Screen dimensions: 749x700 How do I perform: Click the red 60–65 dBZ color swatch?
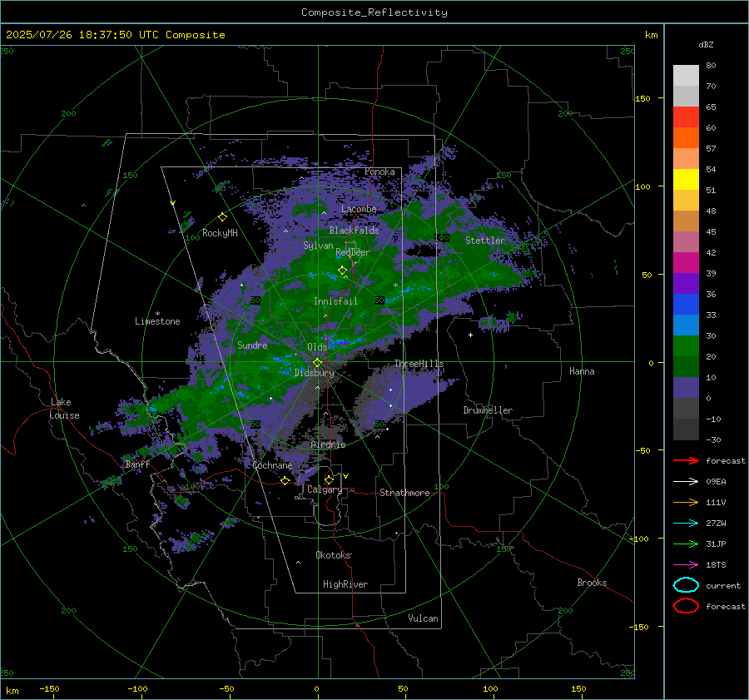click(x=686, y=117)
